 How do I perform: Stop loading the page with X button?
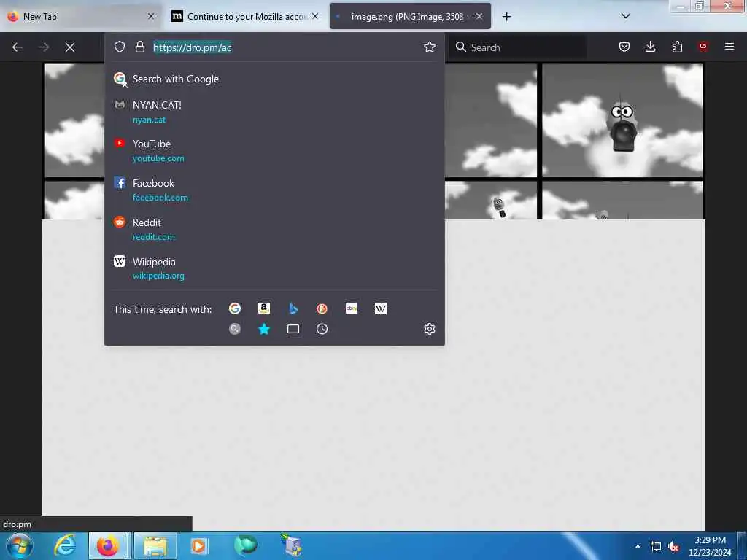click(x=70, y=47)
